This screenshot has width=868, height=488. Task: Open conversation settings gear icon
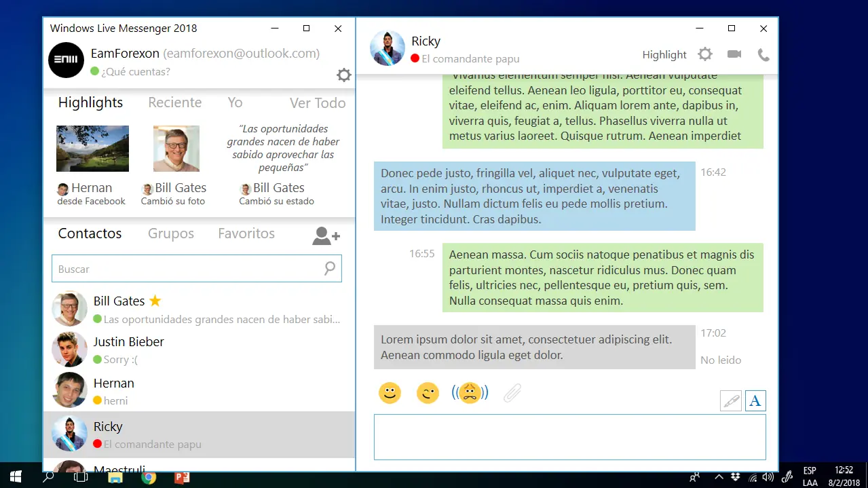(704, 54)
